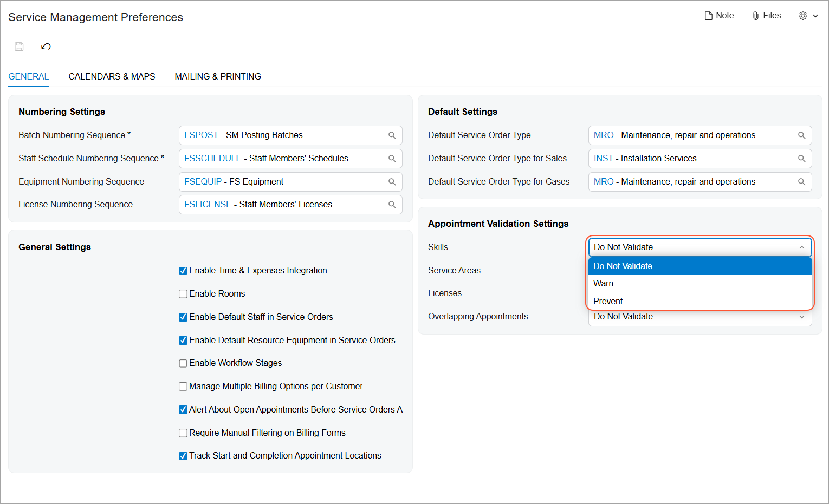Image resolution: width=829 pixels, height=504 pixels.
Task: Open lookup for Default Service Order Type
Action: click(x=801, y=135)
